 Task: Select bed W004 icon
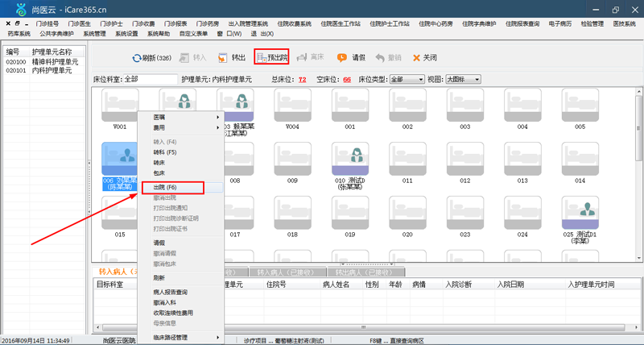(292, 105)
